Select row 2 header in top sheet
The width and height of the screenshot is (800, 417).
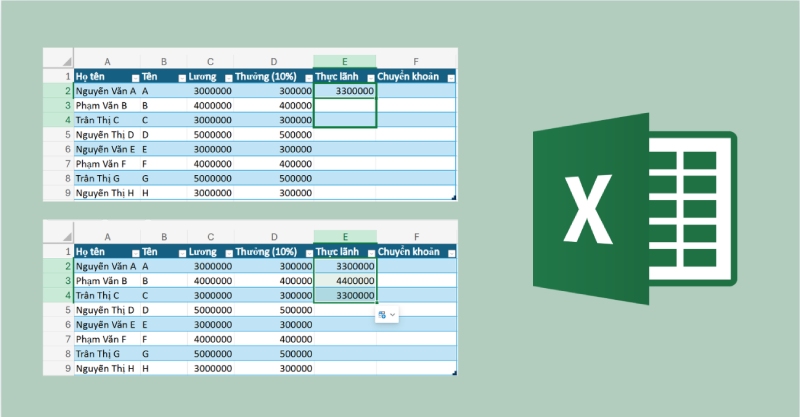pyautogui.click(x=59, y=91)
